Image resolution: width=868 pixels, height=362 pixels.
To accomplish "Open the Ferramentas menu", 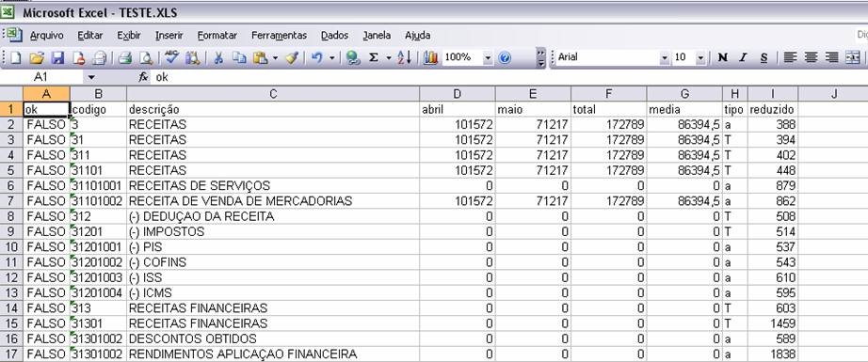I will click(279, 36).
